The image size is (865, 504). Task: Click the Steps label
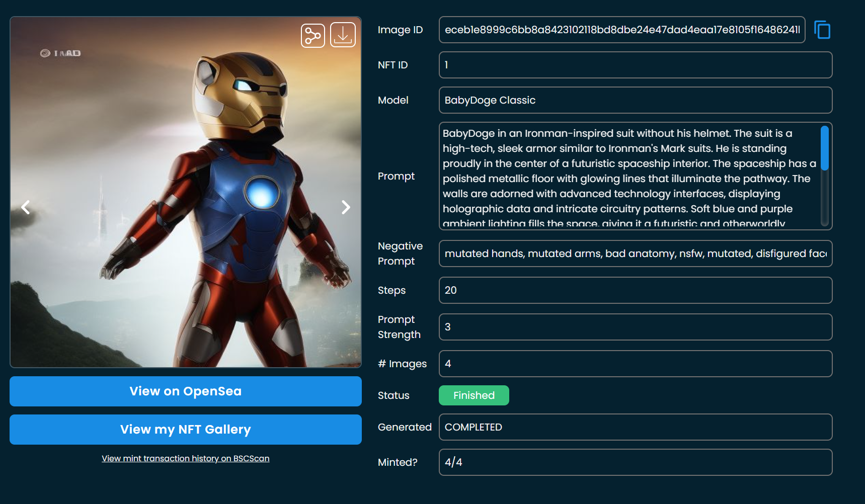click(x=392, y=290)
